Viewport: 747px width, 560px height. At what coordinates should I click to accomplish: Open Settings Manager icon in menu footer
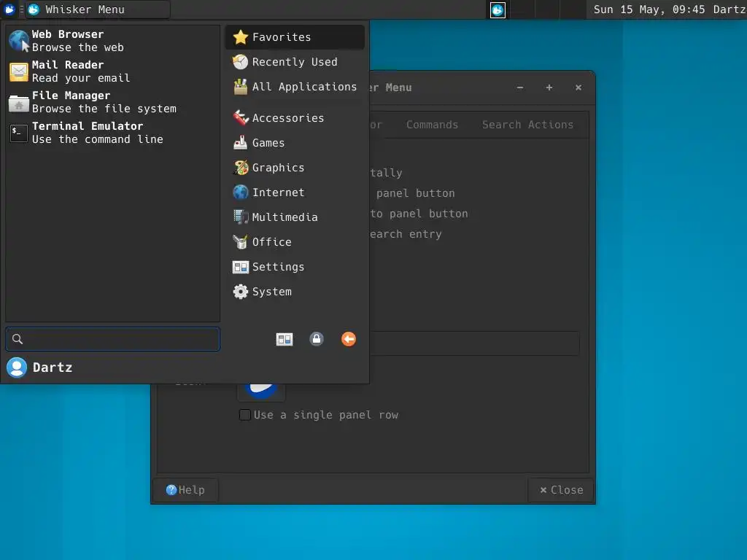click(x=285, y=339)
